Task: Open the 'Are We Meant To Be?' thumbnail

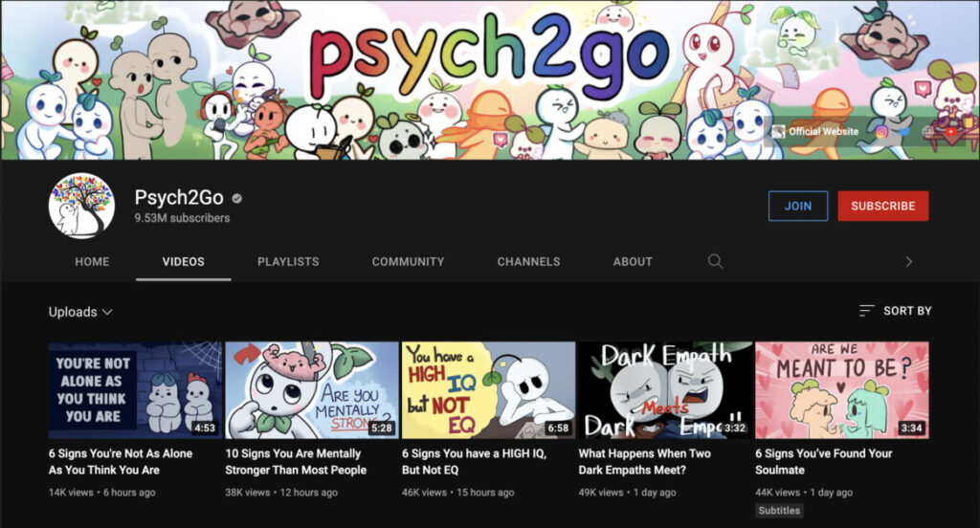Action: 842,390
